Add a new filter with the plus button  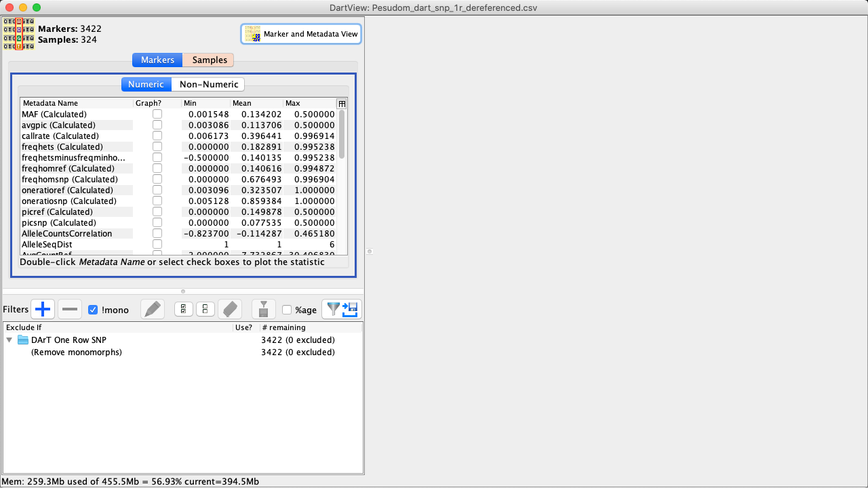43,310
